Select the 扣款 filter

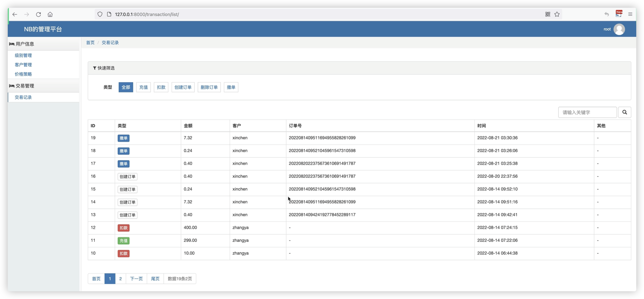tap(161, 87)
